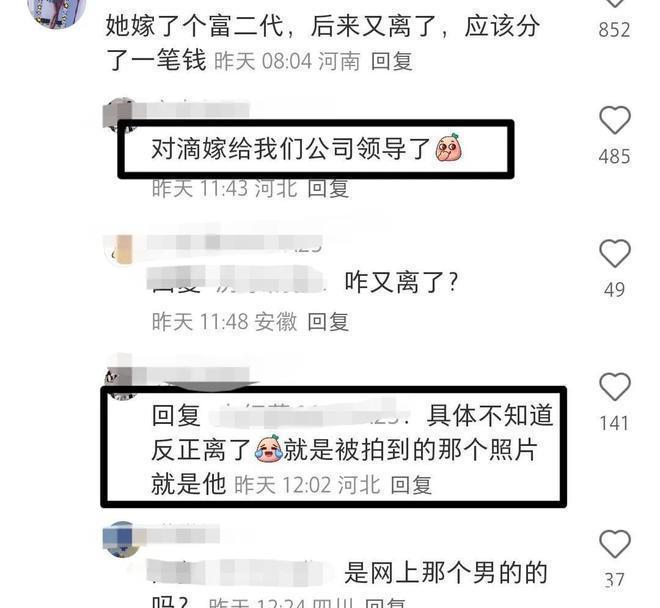
Task: Tap the heart beside 141 likes
Action: 615,387
